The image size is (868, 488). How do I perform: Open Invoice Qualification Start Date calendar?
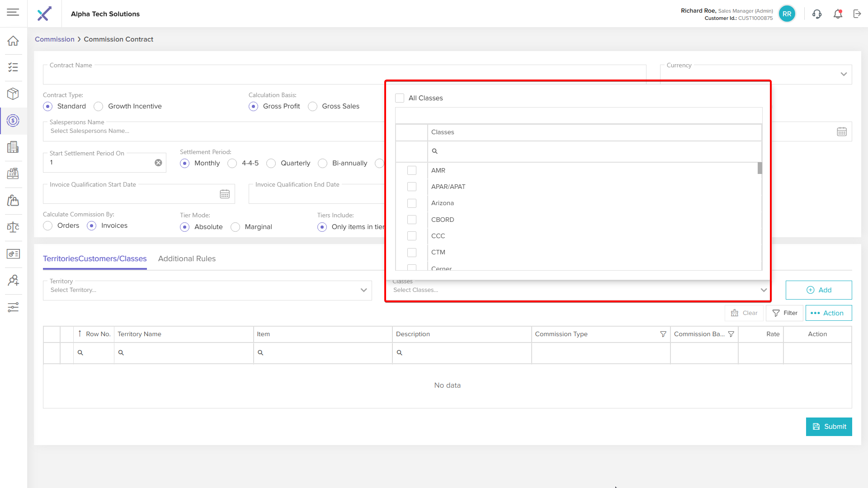tap(225, 194)
